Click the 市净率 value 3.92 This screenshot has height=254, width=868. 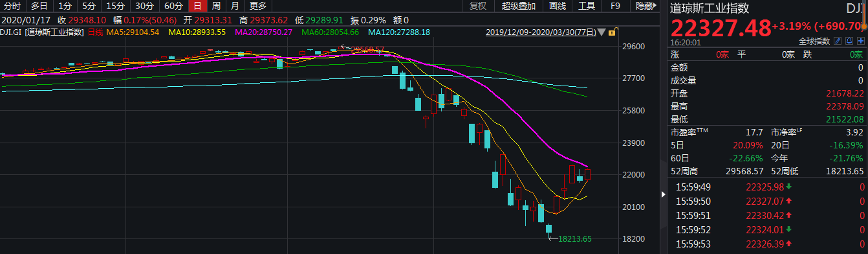coord(854,132)
